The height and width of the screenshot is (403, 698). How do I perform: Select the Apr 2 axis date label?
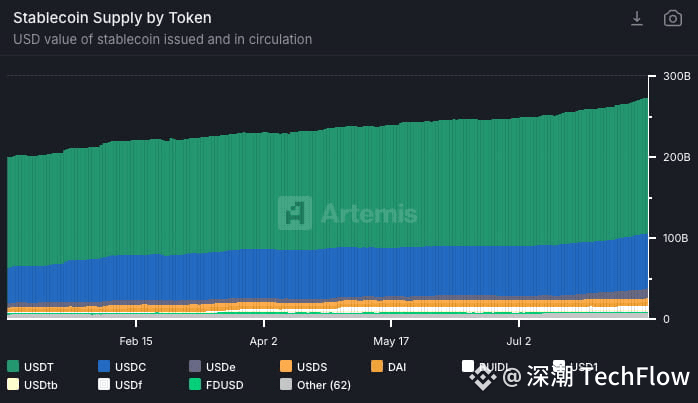tap(264, 341)
